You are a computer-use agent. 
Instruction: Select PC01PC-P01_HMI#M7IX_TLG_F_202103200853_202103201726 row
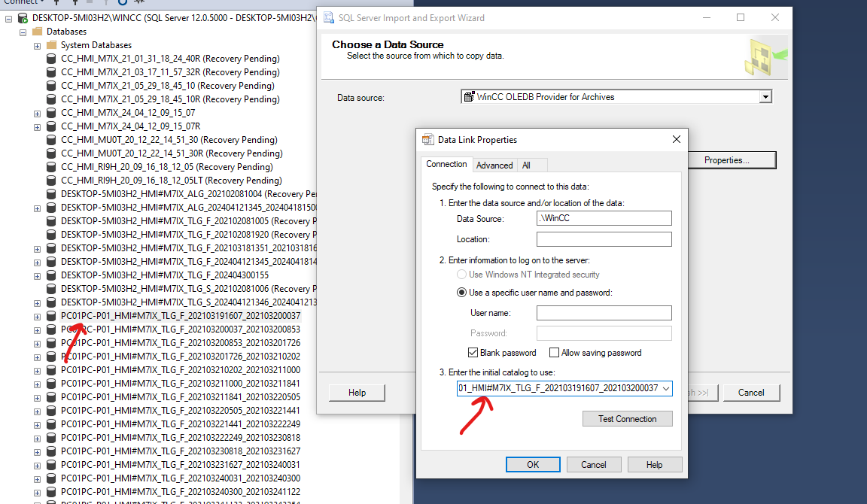pos(181,342)
